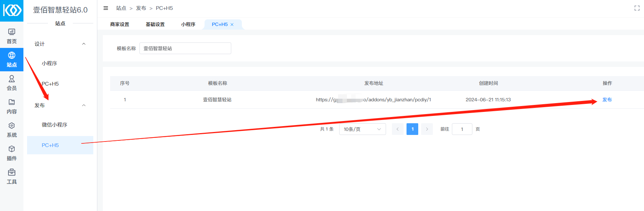Switch to the 基础设置 tab
644x211 pixels.
click(x=155, y=25)
